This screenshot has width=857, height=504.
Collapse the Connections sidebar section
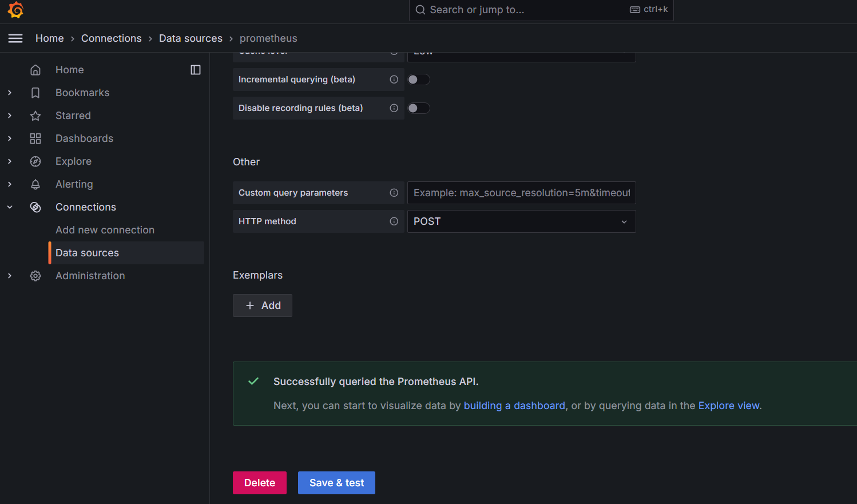pos(10,207)
